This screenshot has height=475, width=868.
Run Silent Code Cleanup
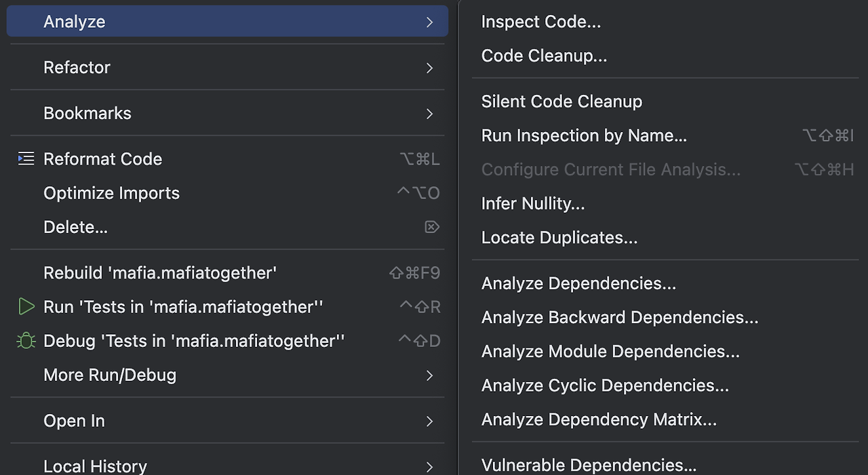pos(561,102)
